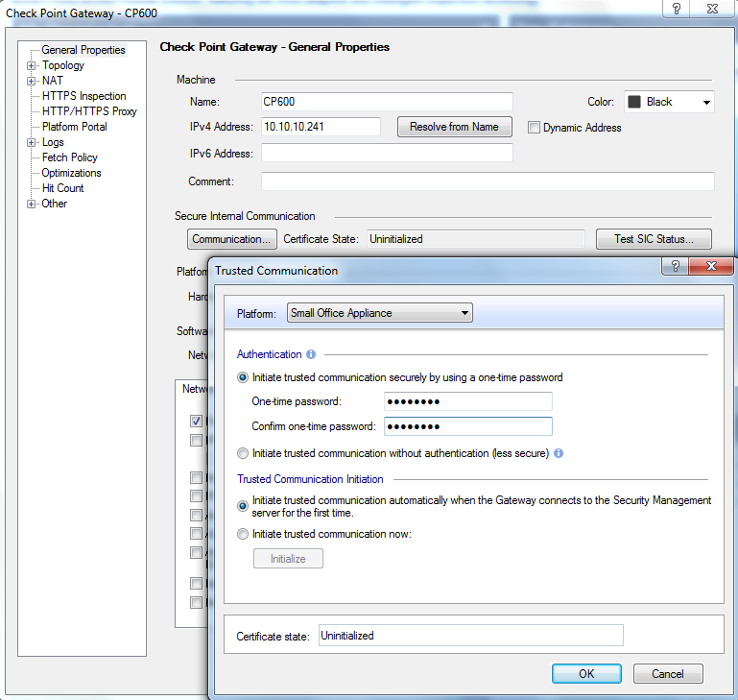Select Topology tree item
This screenshot has height=700, width=738.
[x=63, y=65]
